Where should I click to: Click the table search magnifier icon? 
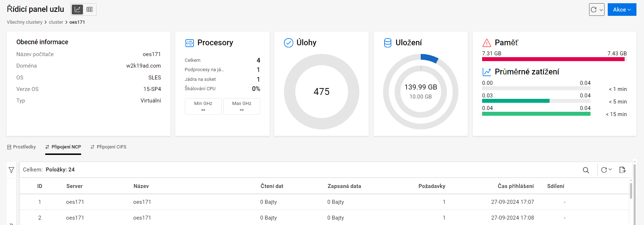586,170
